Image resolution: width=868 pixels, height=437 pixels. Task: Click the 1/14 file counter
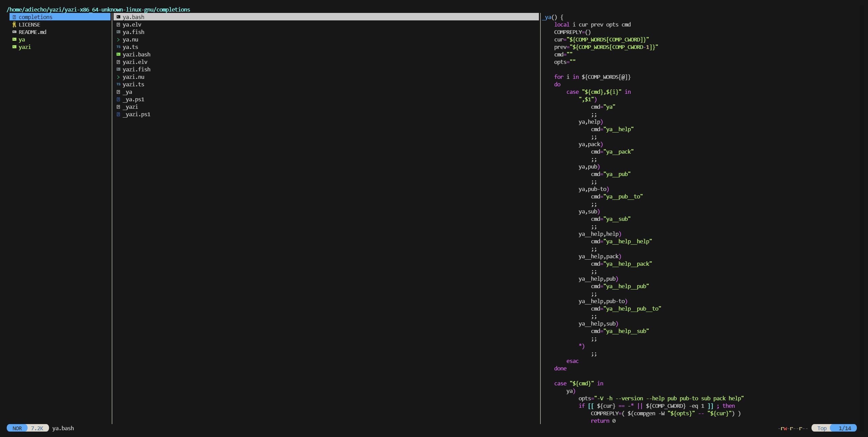click(845, 428)
